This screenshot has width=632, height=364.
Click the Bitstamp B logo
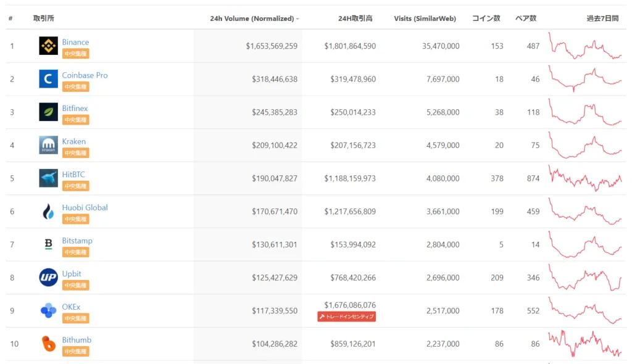click(x=48, y=244)
